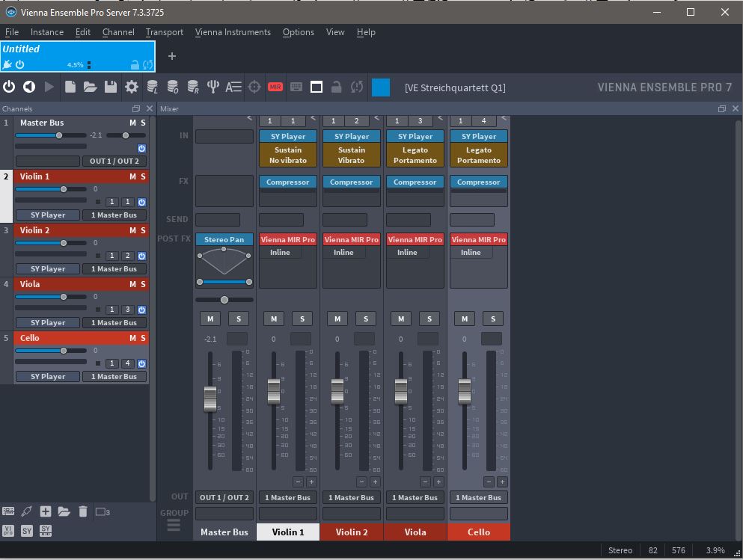This screenshot has width=743, height=560.
Task: Mute the Viola channel in the Channels list
Action: tap(132, 285)
